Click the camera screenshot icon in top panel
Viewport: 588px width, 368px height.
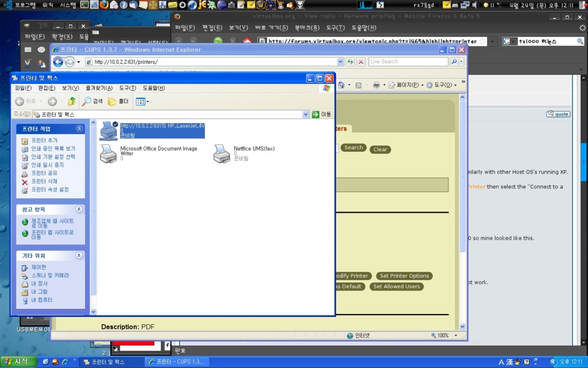click(x=231, y=5)
